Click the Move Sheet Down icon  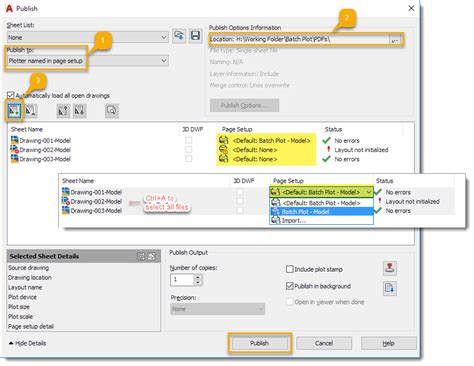[x=79, y=111]
